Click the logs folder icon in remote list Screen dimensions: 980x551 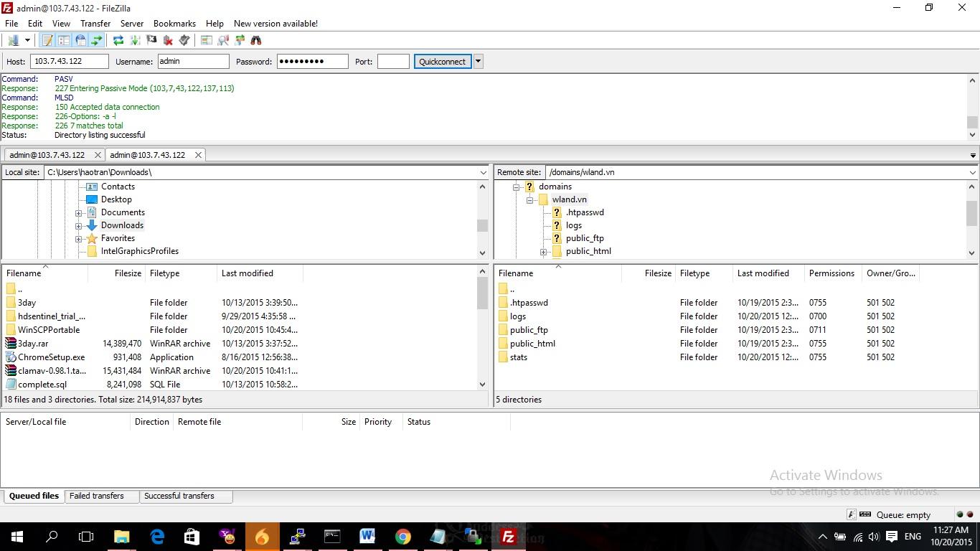pos(503,316)
